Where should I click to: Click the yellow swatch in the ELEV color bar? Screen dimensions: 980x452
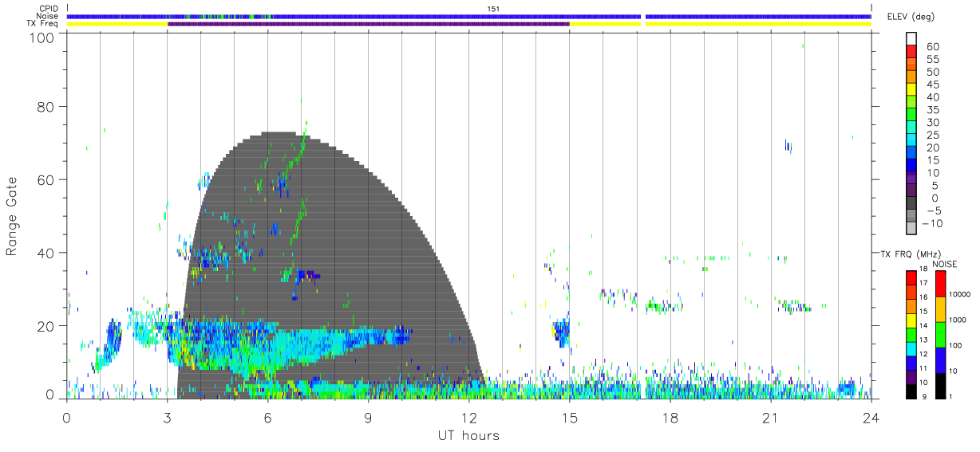point(911,88)
